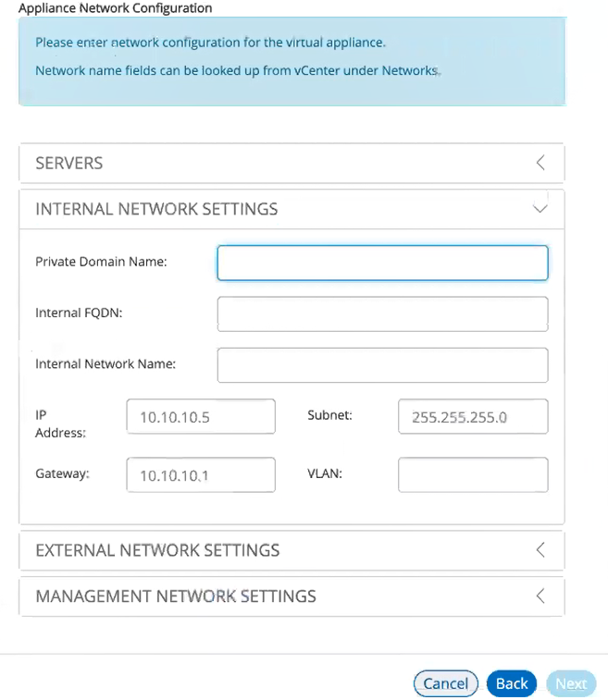The height and width of the screenshot is (700, 608).
Task: Expand External Network Settings chevron
Action: coord(540,550)
